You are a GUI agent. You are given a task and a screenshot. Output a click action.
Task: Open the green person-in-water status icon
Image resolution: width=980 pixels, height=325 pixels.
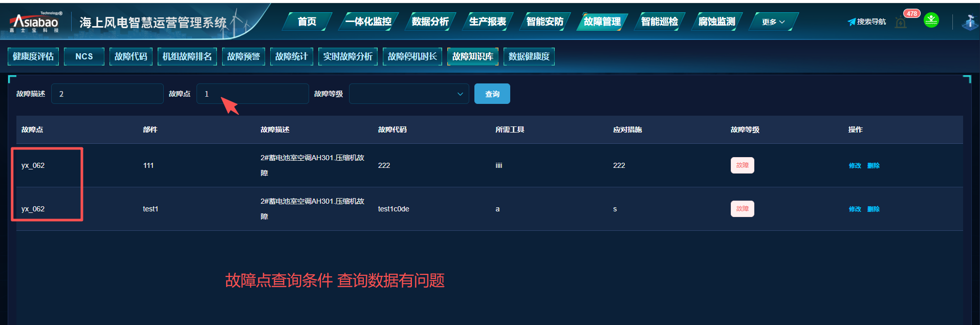[931, 20]
